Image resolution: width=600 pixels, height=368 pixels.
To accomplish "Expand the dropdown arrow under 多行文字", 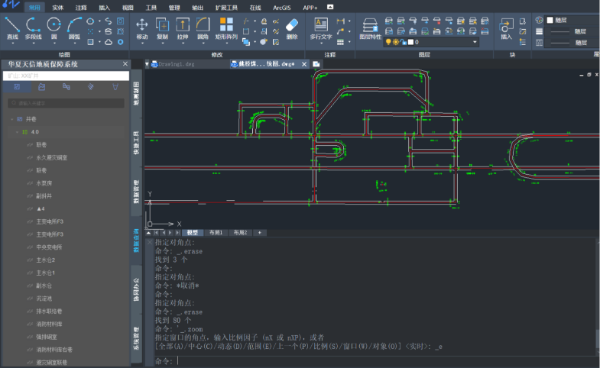I will click(321, 43).
